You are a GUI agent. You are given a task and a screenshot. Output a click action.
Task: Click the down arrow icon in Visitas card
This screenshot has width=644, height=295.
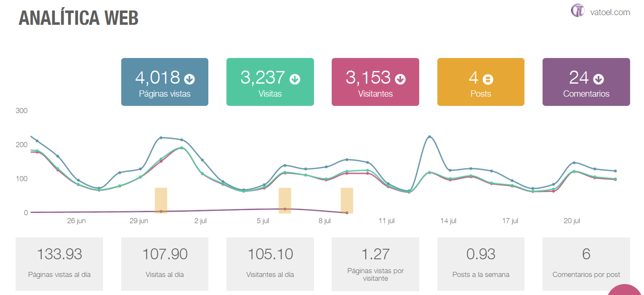(295, 79)
